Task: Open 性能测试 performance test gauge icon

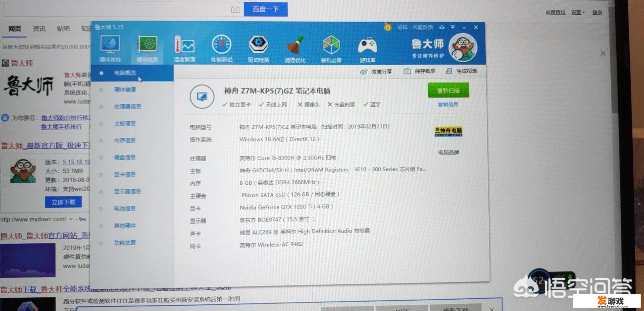Action: pos(221,49)
